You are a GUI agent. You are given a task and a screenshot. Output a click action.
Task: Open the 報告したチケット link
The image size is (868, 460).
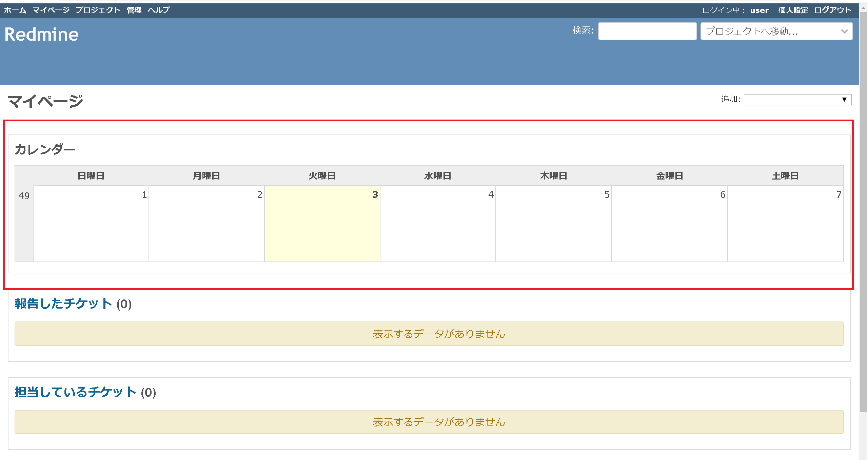63,304
